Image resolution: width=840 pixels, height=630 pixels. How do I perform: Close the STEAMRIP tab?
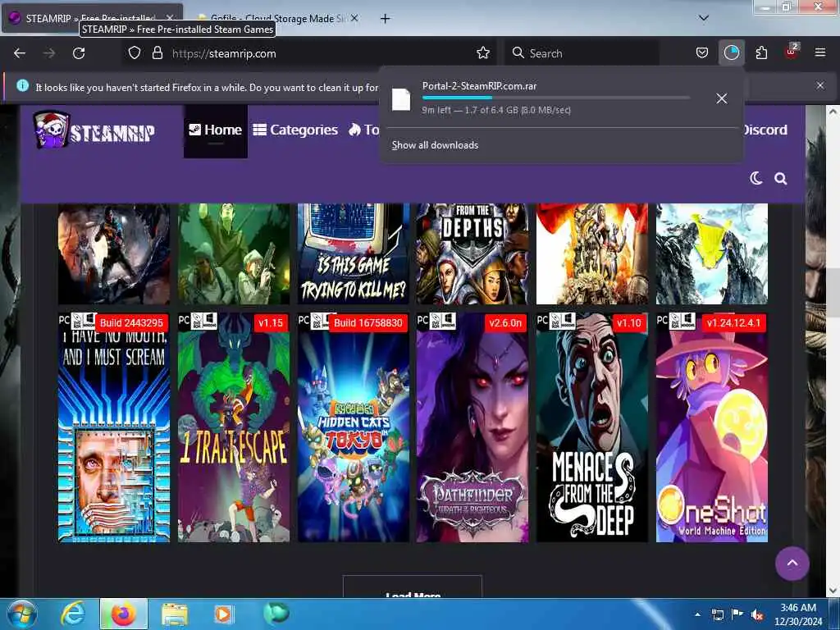[170, 18]
